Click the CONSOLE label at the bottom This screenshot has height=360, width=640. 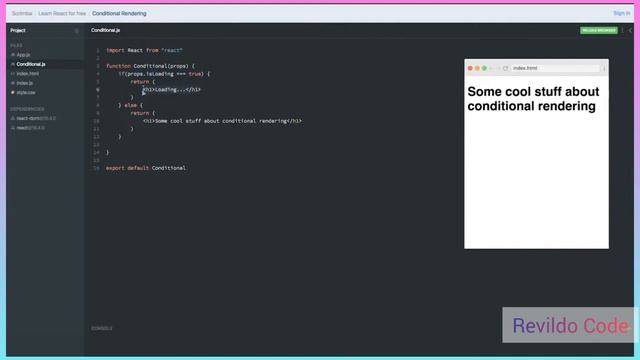(x=102, y=328)
